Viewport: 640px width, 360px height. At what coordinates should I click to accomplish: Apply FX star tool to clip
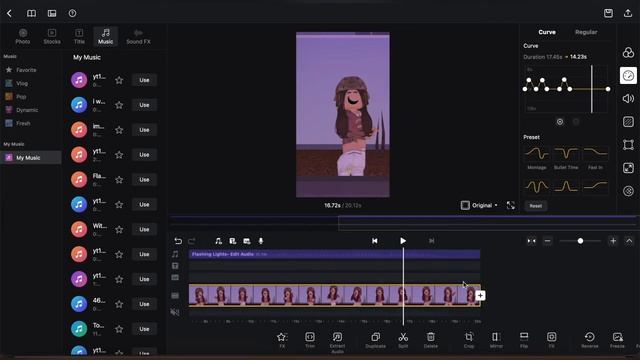click(282, 340)
